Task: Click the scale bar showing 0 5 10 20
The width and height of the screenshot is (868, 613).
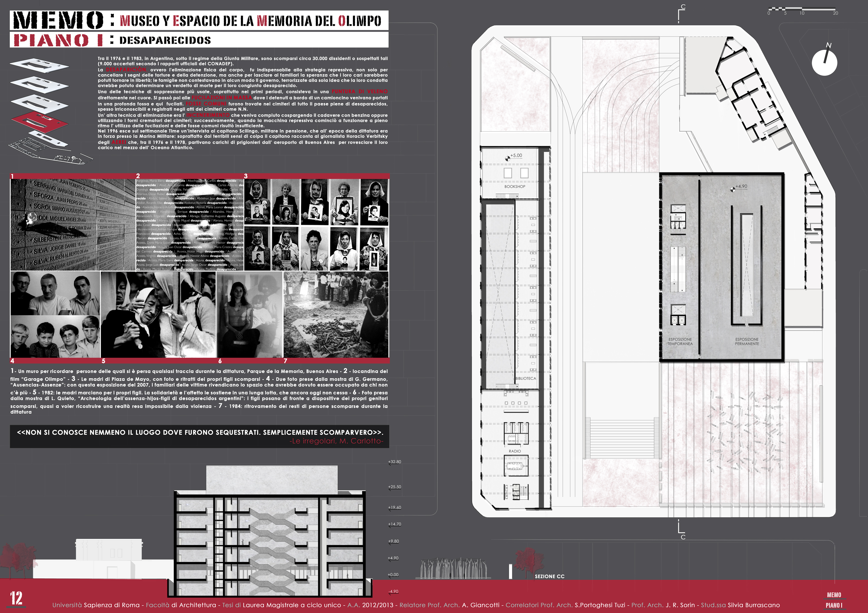Action: [x=803, y=11]
